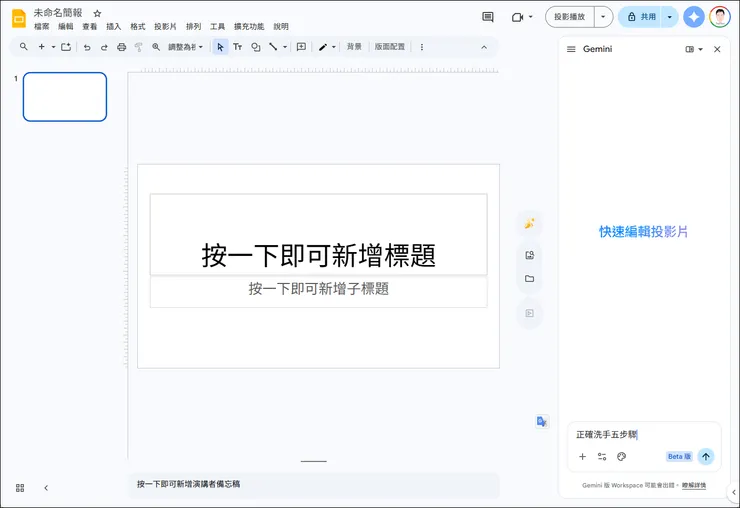The image size is (740, 508).
Task: Open Gemini prompt settings sliders icon
Action: [602, 457]
